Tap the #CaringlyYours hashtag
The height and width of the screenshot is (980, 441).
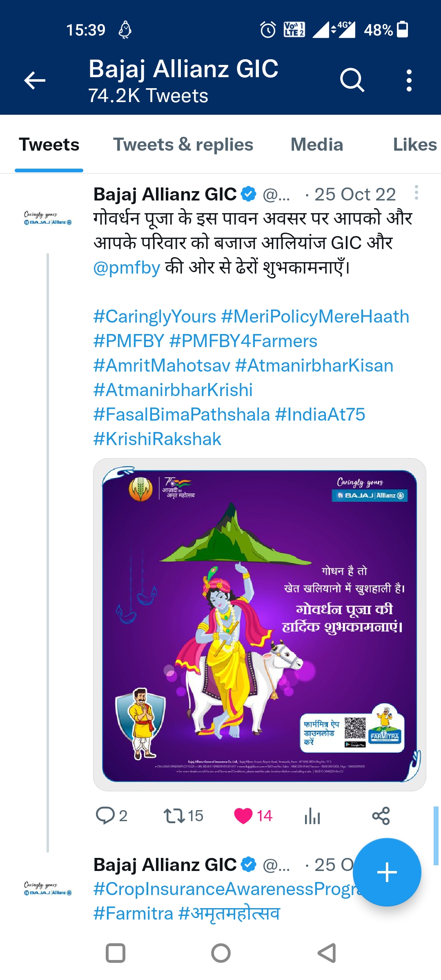coord(155,317)
